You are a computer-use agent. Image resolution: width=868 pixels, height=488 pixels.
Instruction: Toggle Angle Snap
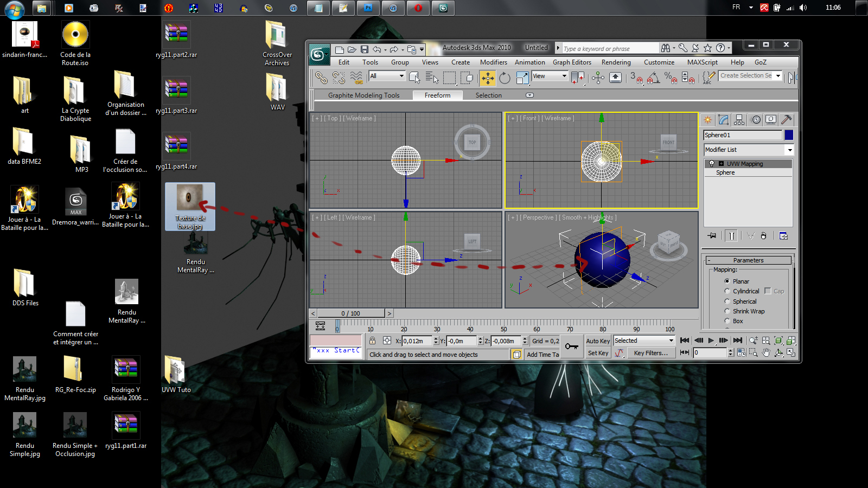654,78
